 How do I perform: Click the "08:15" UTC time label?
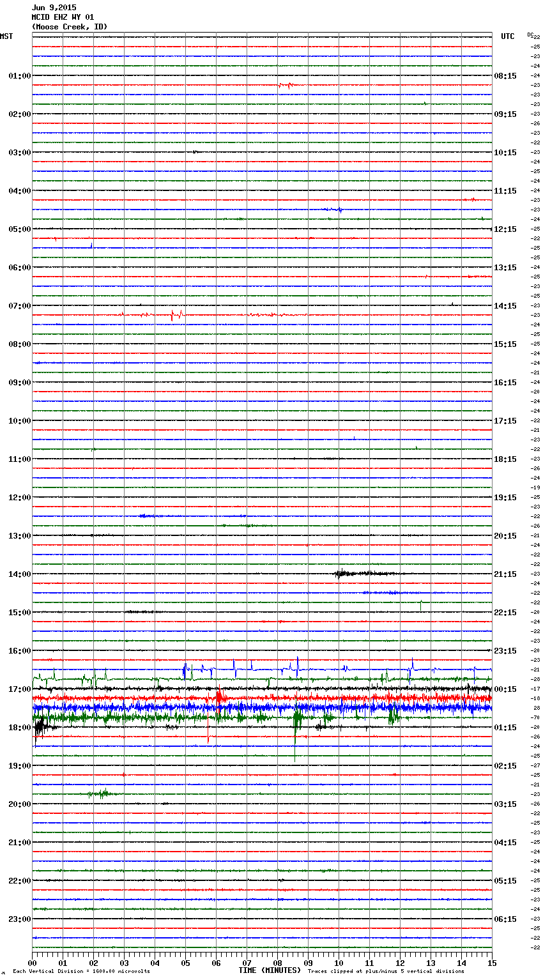point(505,76)
